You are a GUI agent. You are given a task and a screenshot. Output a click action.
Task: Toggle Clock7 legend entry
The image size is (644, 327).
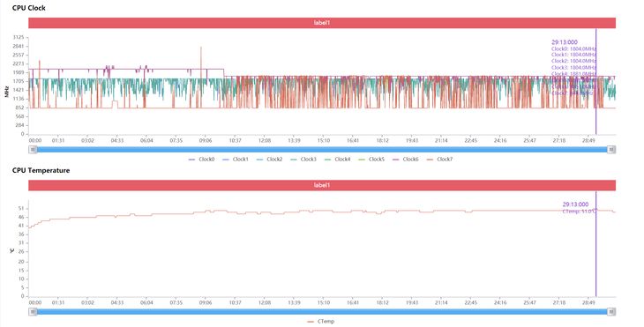click(x=440, y=160)
